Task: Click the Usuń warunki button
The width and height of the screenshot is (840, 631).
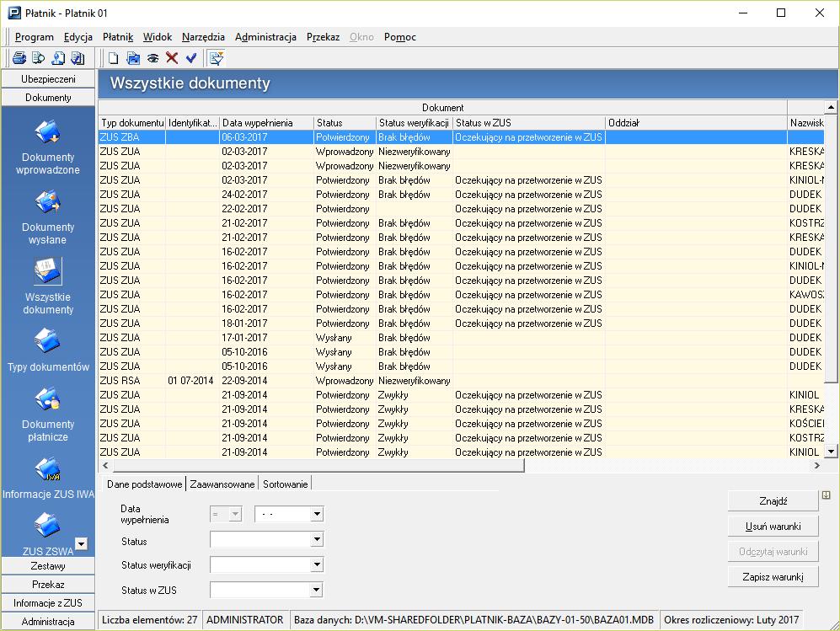Action: click(x=773, y=526)
